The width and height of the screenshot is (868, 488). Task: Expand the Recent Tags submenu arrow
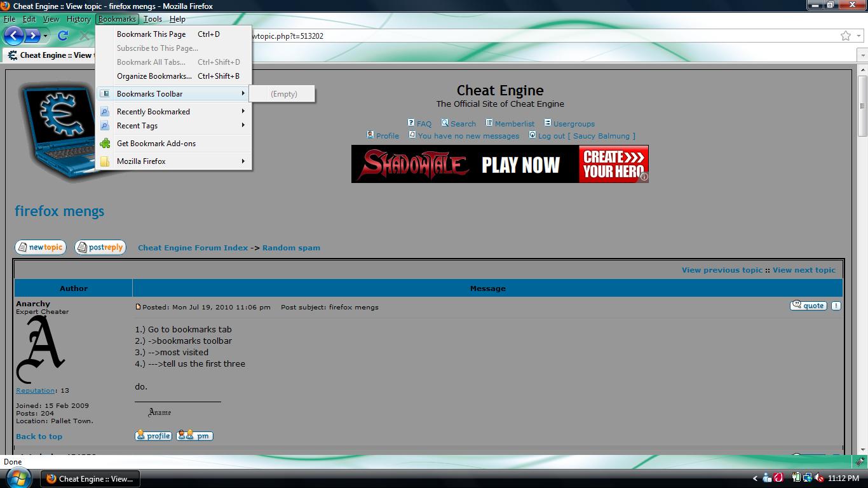[243, 126]
